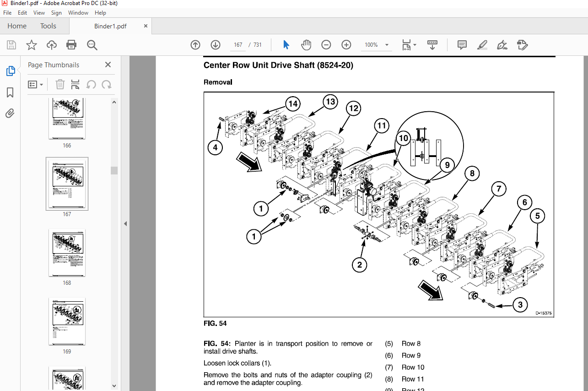Open the File menu

point(7,13)
